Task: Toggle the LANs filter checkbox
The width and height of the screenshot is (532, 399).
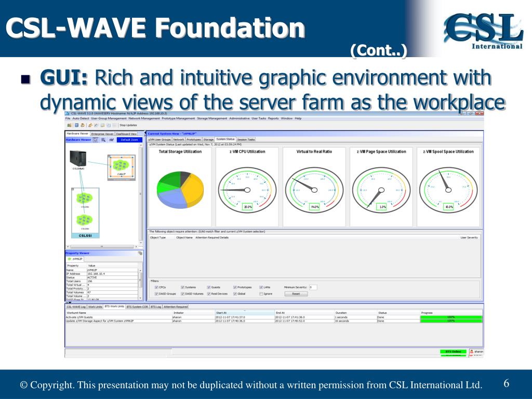Action: click(261, 287)
